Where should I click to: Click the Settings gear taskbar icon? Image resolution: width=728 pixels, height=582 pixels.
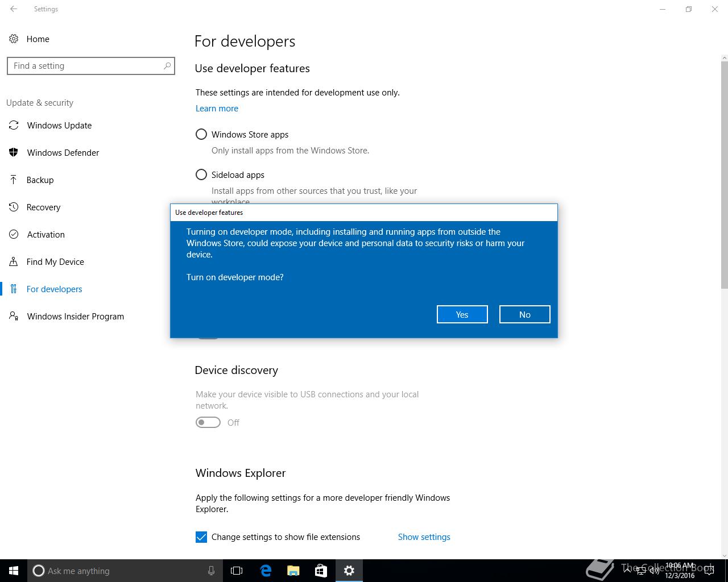tap(349, 571)
